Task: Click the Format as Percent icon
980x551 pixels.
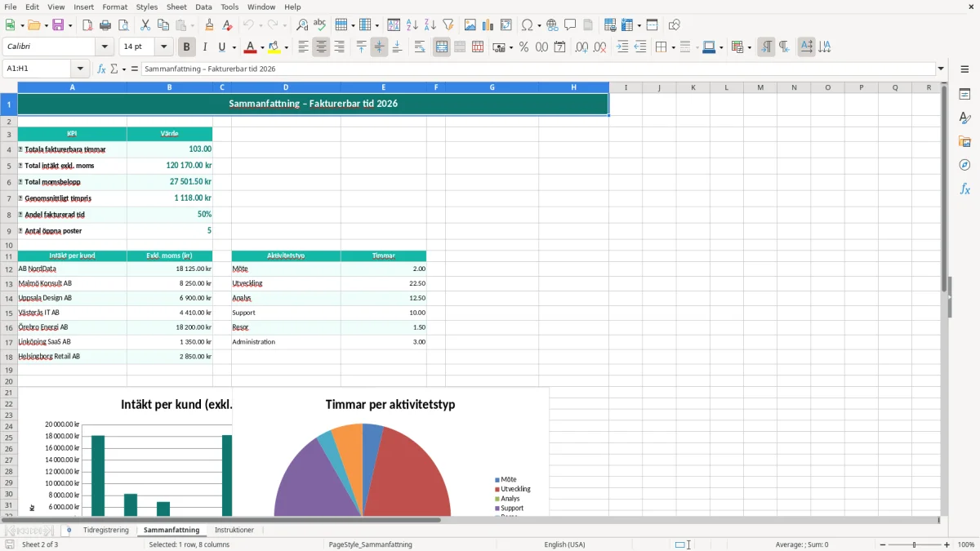Action: point(523,47)
